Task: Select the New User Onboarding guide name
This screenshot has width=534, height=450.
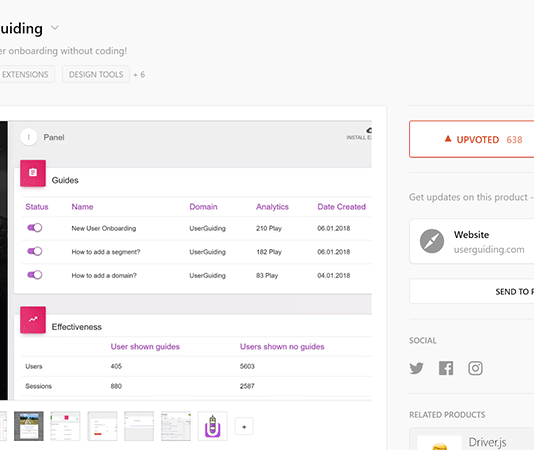Action: pyautogui.click(x=104, y=228)
